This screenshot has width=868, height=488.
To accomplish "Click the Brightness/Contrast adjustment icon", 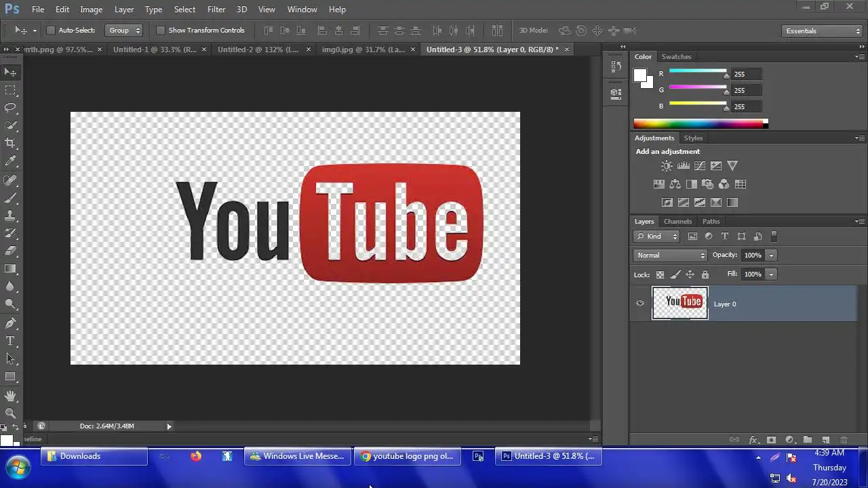I will coord(667,166).
